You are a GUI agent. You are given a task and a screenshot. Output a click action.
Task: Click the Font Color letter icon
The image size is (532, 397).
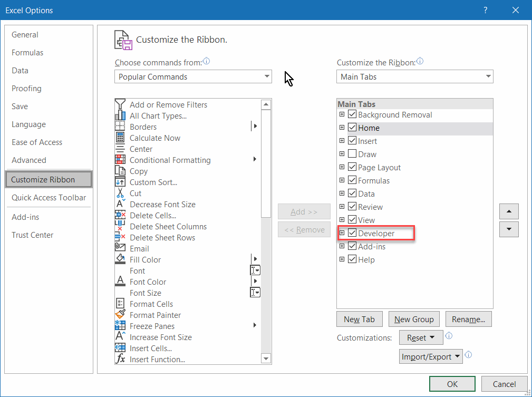(x=120, y=282)
